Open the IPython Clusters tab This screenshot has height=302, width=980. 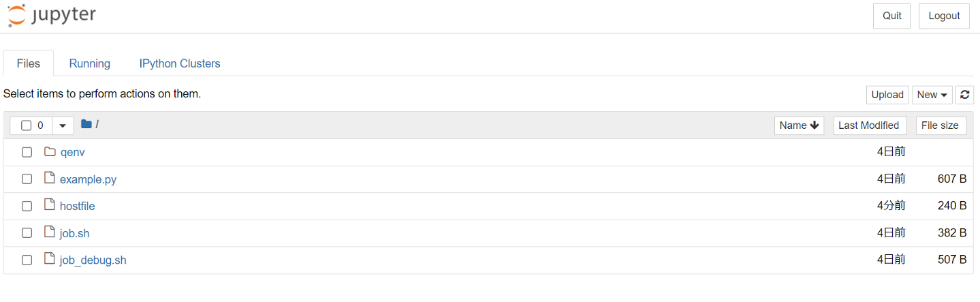[180, 63]
